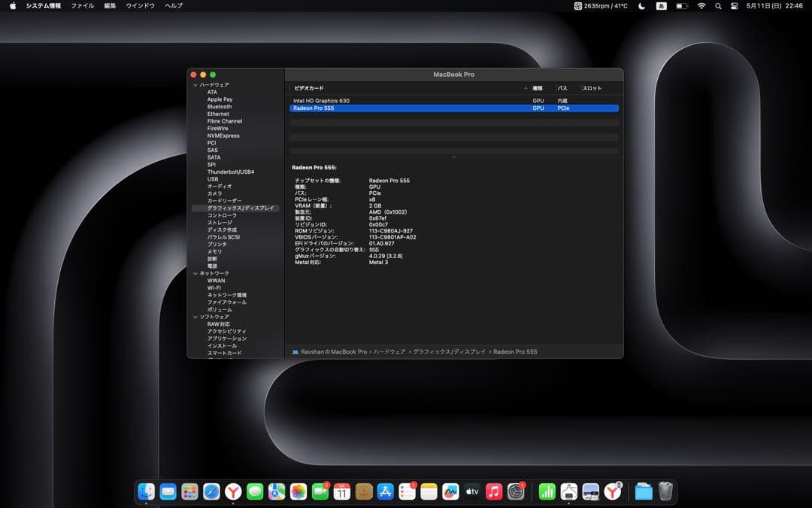812x508 pixels.
Task: Select ストレージ in the sidebar
Action: click(220, 223)
